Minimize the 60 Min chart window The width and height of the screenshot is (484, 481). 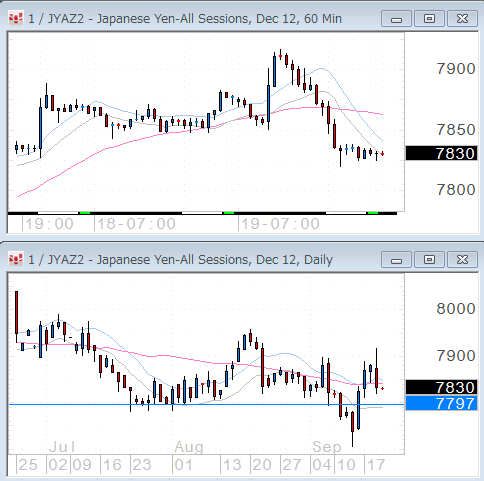(x=396, y=19)
